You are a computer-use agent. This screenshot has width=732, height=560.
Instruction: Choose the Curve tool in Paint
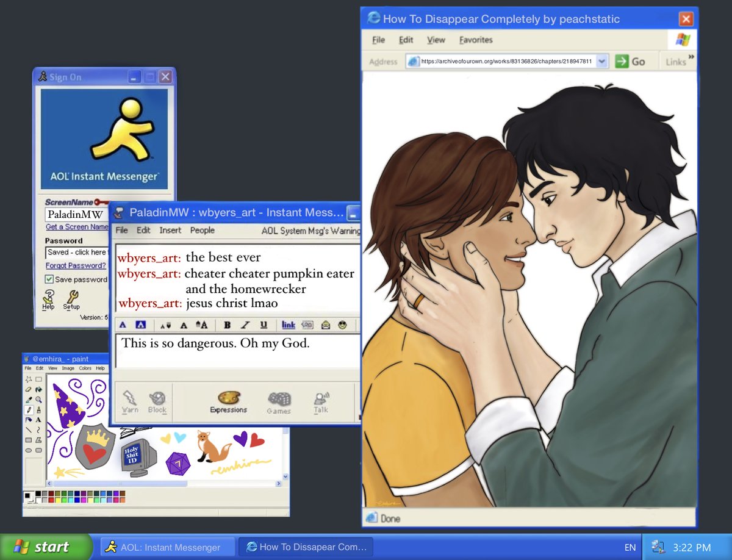click(x=38, y=430)
